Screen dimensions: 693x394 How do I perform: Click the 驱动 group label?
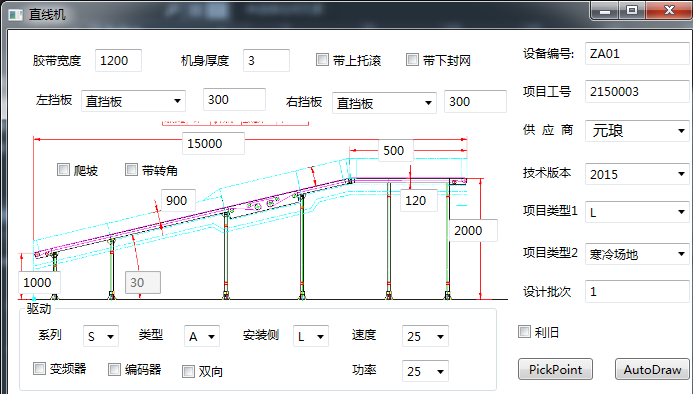tap(39, 309)
